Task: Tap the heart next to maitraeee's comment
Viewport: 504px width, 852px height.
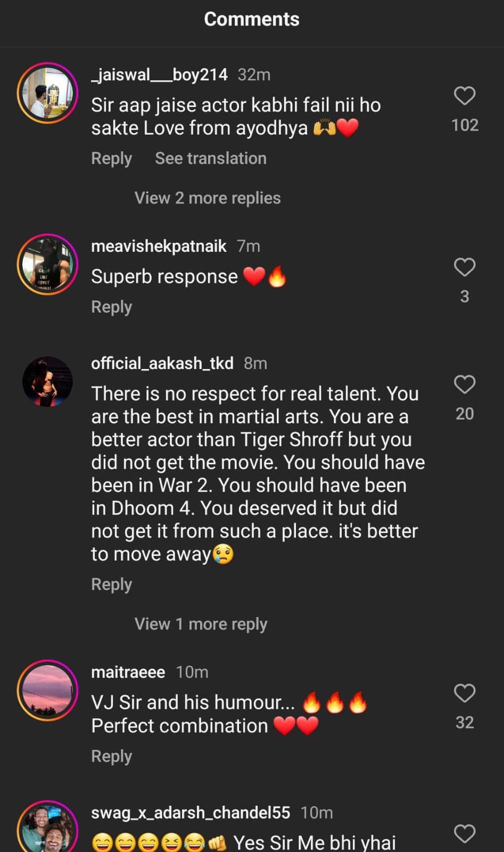Action: (x=464, y=692)
